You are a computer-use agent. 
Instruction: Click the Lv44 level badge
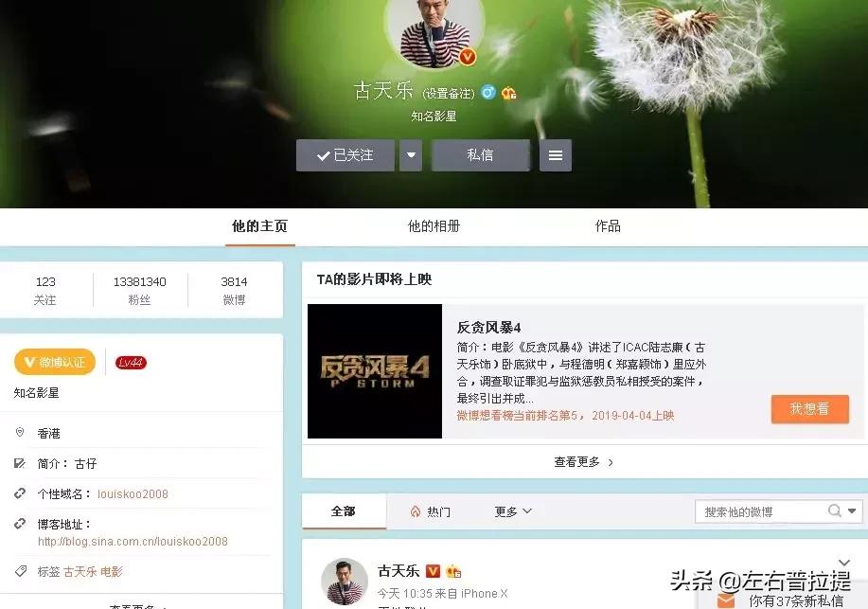130,362
